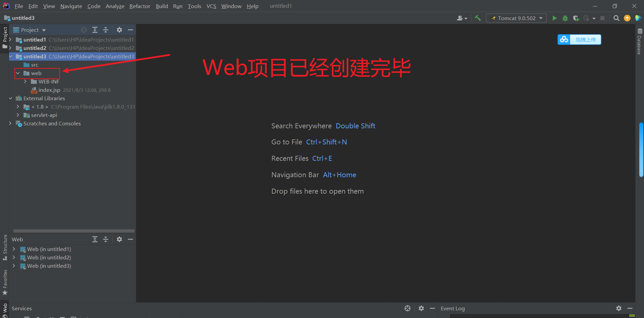Open index.jsp in the editor
The height and width of the screenshot is (318, 644).
point(50,90)
